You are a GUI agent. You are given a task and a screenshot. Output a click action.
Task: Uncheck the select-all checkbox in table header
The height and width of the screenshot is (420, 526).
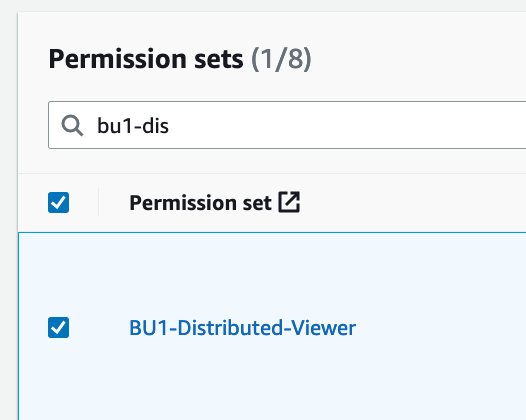(58, 202)
